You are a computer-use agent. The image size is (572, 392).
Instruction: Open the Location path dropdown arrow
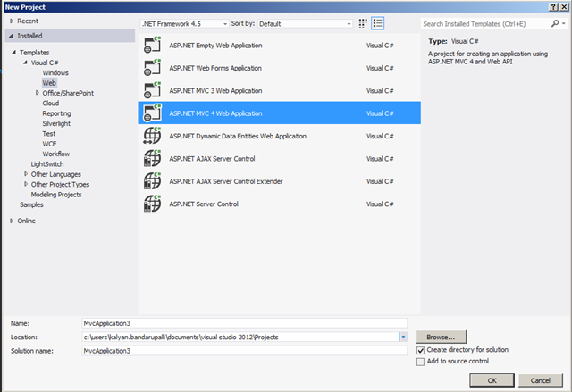tap(403, 337)
